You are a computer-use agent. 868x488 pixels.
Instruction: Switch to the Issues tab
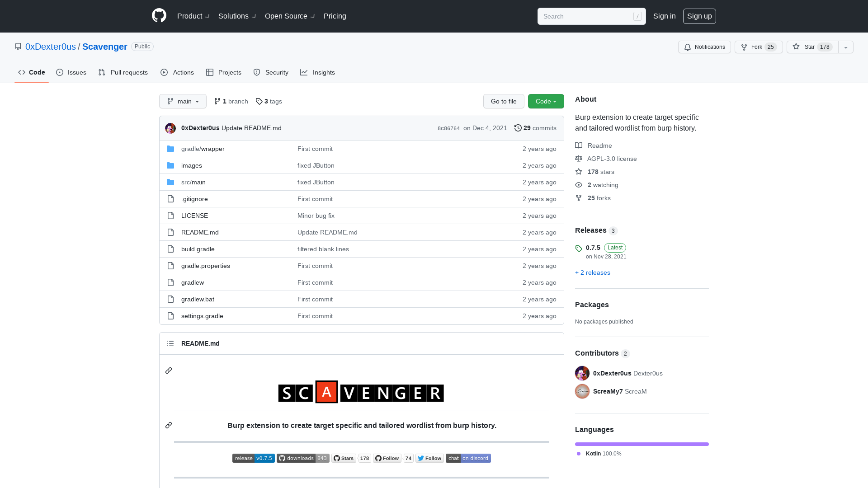(71, 72)
